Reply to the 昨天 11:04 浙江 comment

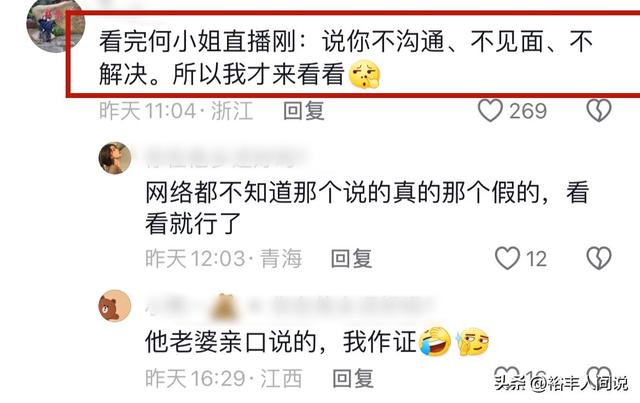(304, 111)
